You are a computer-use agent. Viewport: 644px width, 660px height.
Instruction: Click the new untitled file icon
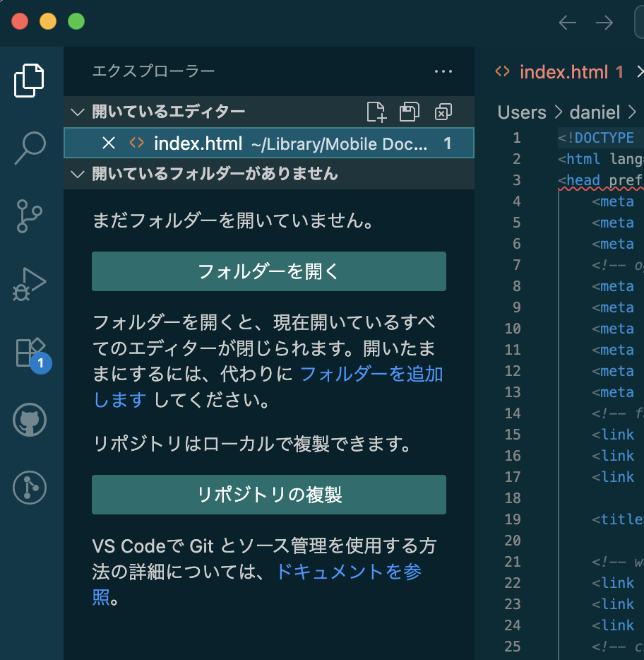(x=376, y=112)
